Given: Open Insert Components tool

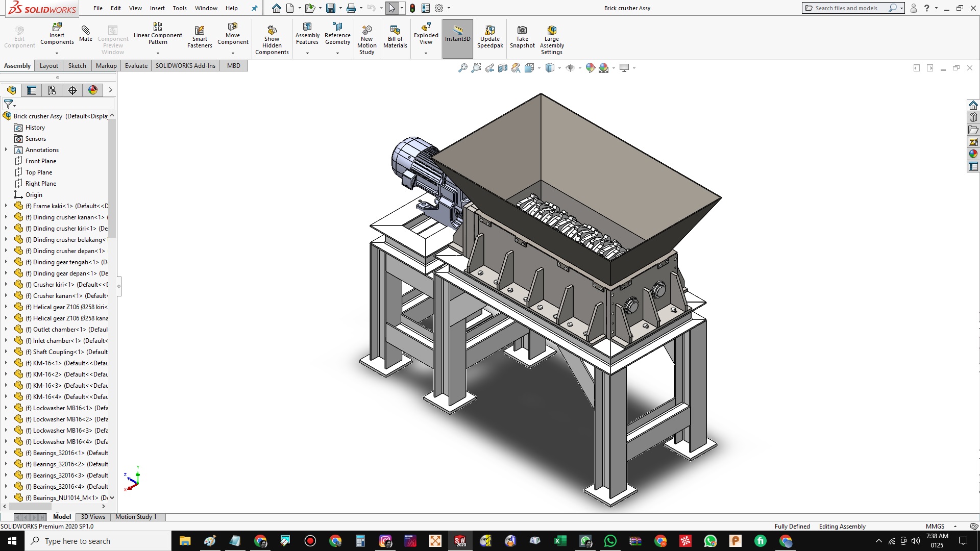Looking at the screenshot, I should coord(57,27).
